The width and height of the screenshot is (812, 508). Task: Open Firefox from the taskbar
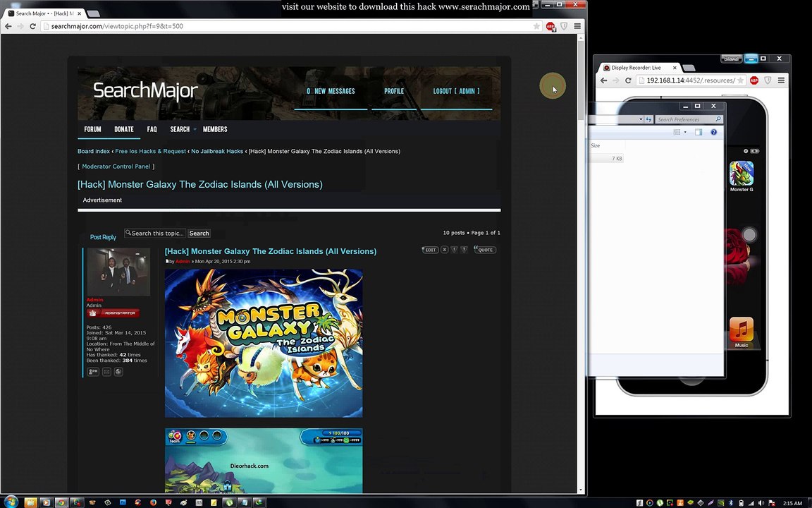pyautogui.click(x=153, y=502)
